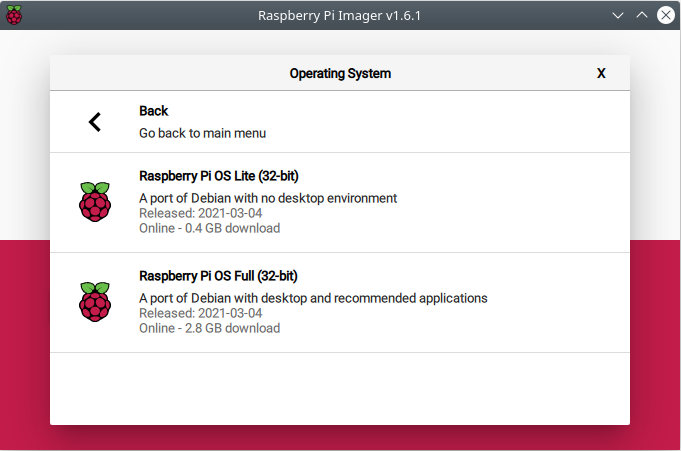Viewport: 681px width, 451px height.
Task: Click the Raspberry Pi OS Full raspberry icon
Action: (95, 302)
